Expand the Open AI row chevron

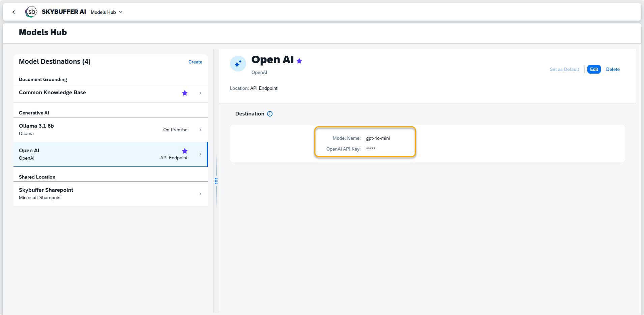click(x=200, y=154)
